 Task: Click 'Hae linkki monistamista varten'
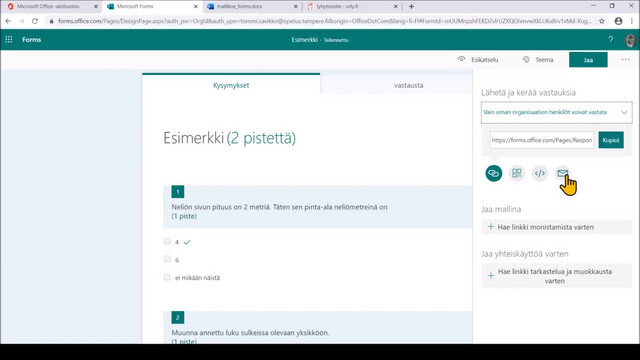[x=556, y=227]
